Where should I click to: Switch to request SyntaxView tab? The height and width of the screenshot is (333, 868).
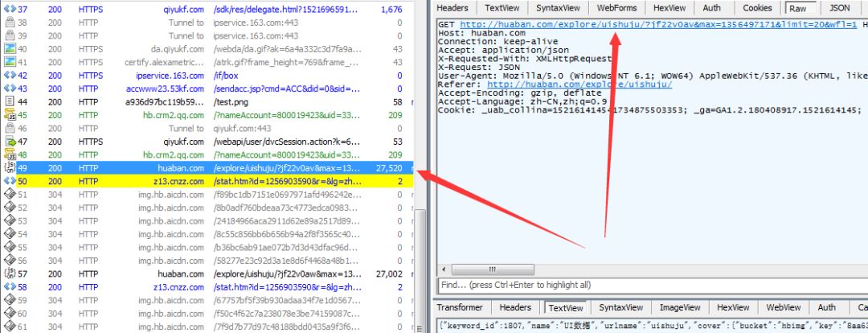(558, 8)
